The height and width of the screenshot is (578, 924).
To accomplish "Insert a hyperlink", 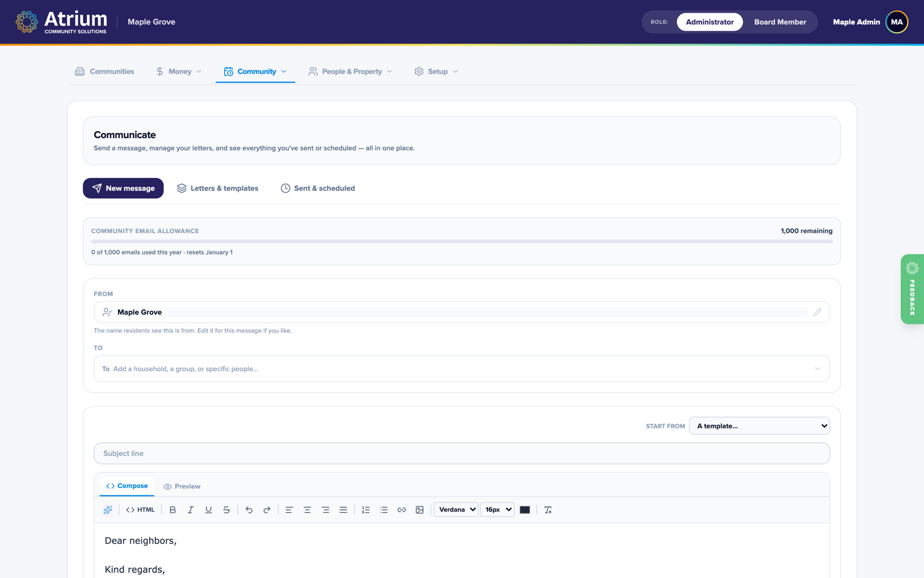I will tap(402, 510).
